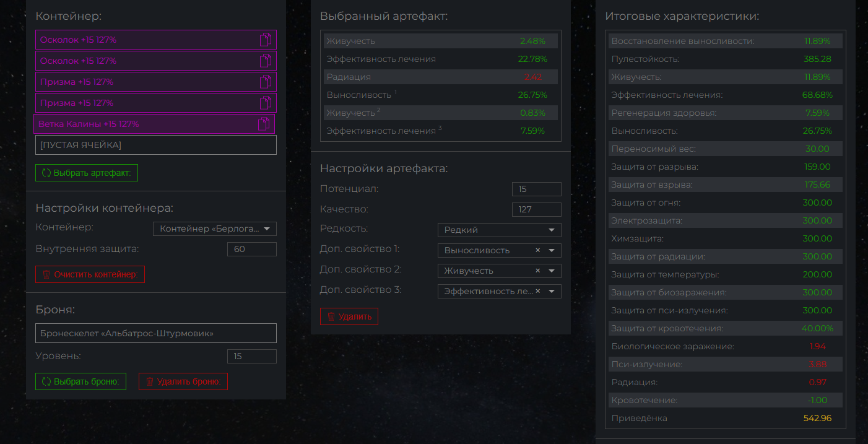Click the Внутренняя защита input field

pyautogui.click(x=251, y=249)
